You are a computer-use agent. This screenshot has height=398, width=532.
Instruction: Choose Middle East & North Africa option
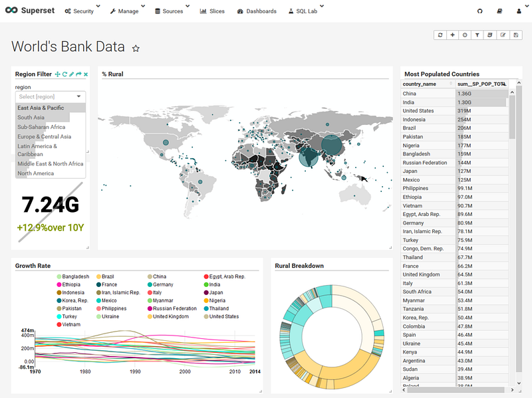click(51, 163)
